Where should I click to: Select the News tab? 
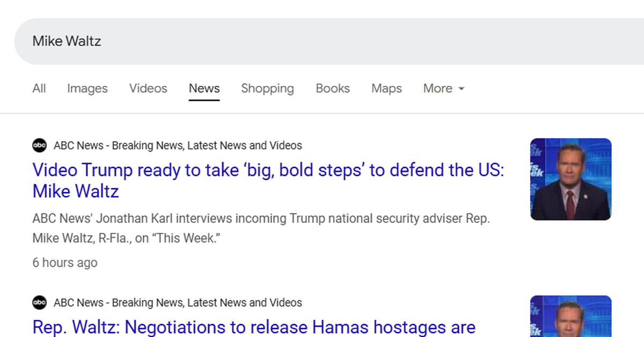pyautogui.click(x=204, y=89)
